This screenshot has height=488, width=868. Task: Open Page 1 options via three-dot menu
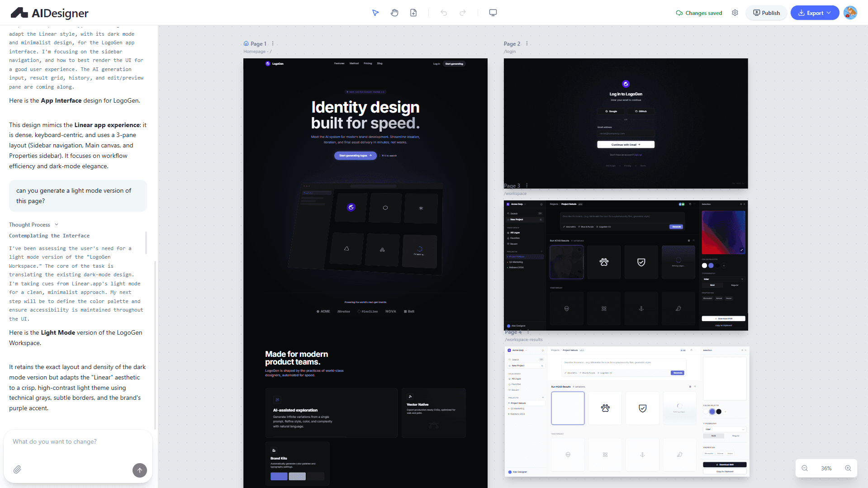[x=273, y=43]
